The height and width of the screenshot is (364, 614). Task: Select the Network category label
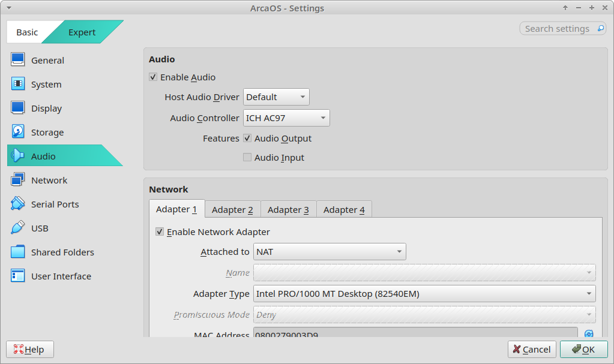tap(49, 180)
